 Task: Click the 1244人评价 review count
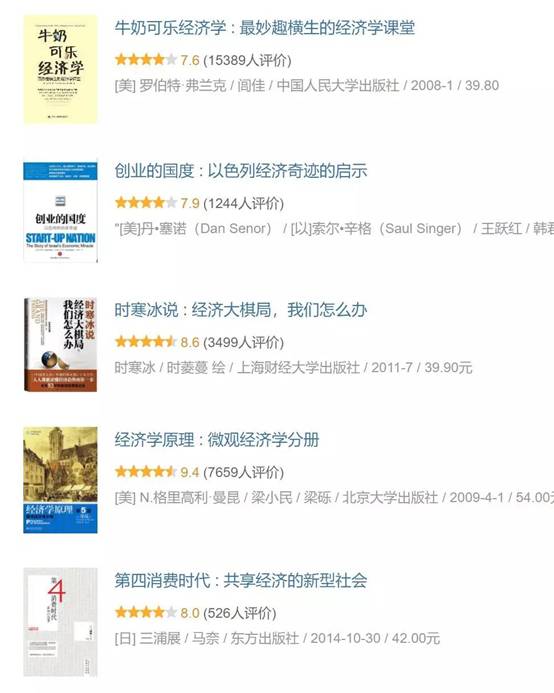tap(243, 203)
